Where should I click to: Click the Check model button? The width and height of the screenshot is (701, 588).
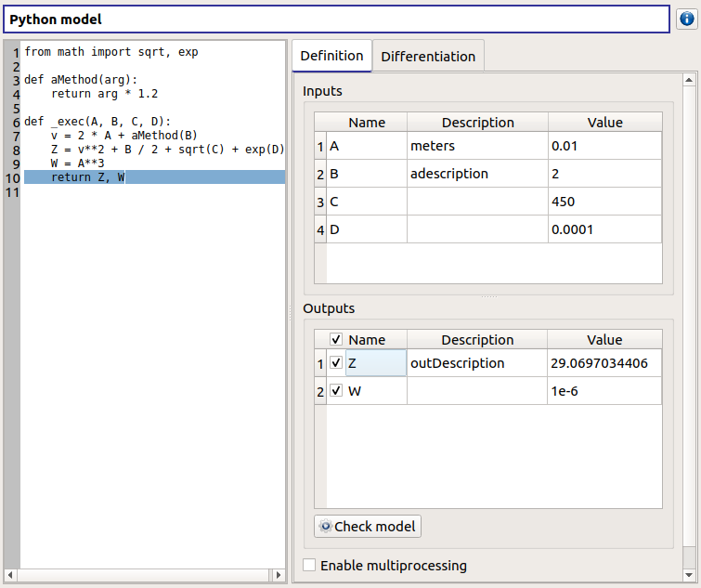(x=368, y=527)
